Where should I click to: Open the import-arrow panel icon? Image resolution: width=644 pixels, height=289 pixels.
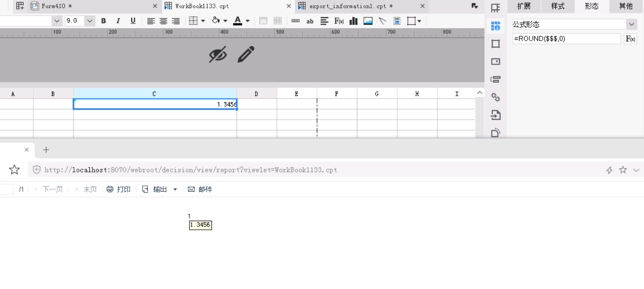[495, 115]
